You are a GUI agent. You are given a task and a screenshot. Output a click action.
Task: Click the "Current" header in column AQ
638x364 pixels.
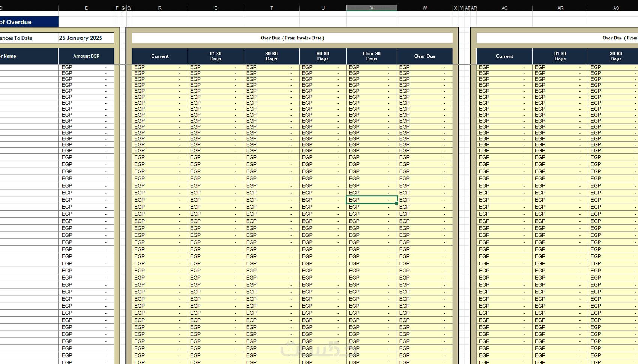[x=504, y=56]
